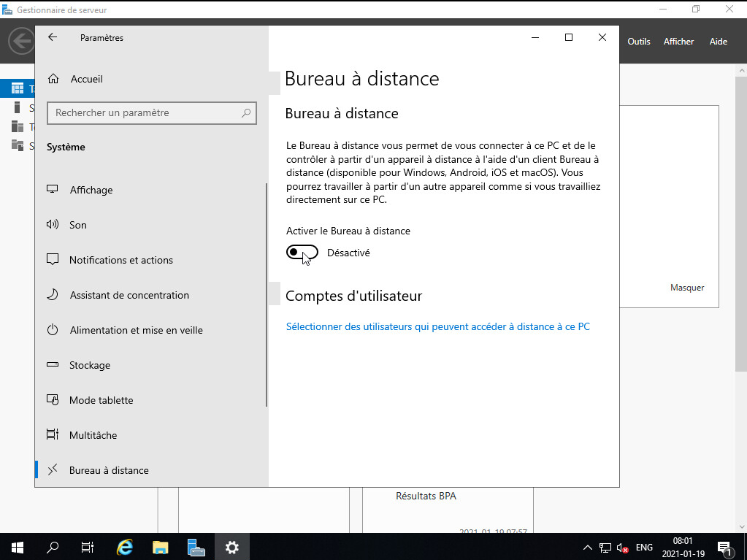Show hidden system tray icons
The width and height of the screenshot is (747, 560).
tap(588, 548)
